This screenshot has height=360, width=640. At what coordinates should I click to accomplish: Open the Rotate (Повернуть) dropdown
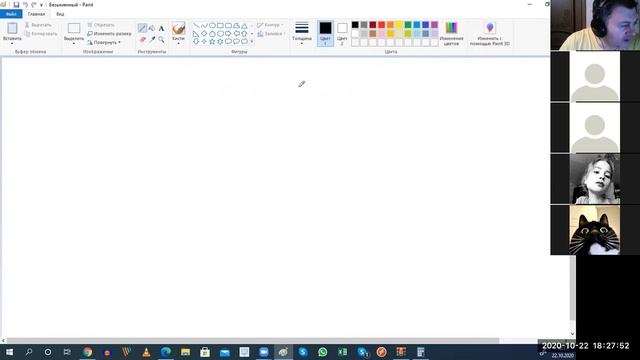104,42
